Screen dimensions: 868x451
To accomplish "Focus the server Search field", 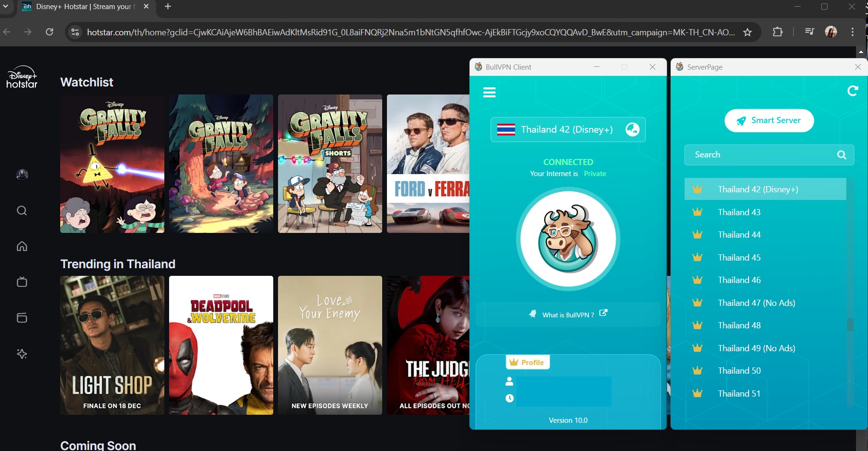I will point(769,155).
